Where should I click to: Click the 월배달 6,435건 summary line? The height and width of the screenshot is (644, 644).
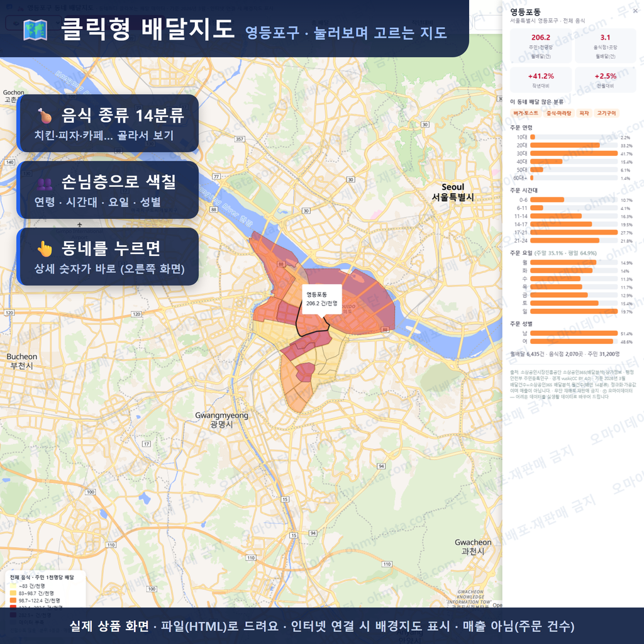(x=565, y=354)
